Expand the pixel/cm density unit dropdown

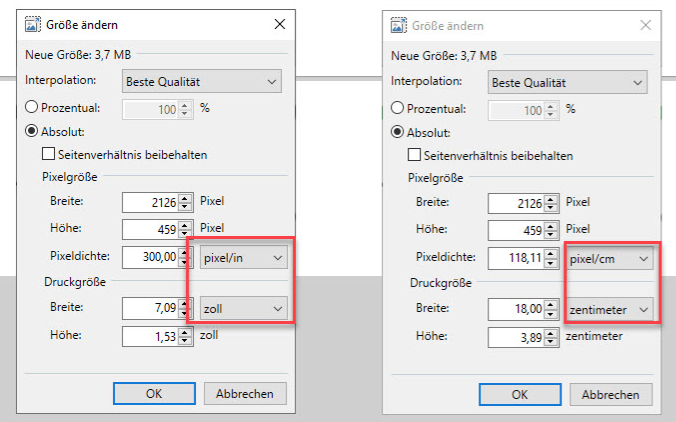(610, 259)
